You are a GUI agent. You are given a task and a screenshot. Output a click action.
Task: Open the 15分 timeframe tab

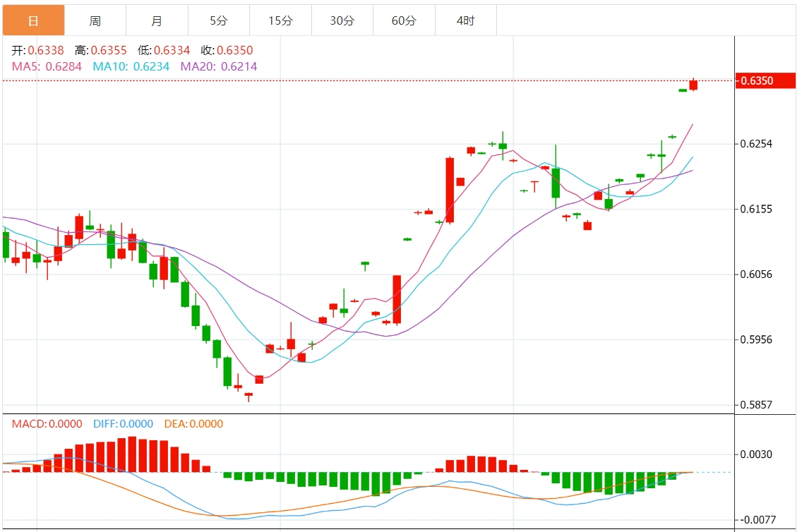pyautogui.click(x=281, y=20)
